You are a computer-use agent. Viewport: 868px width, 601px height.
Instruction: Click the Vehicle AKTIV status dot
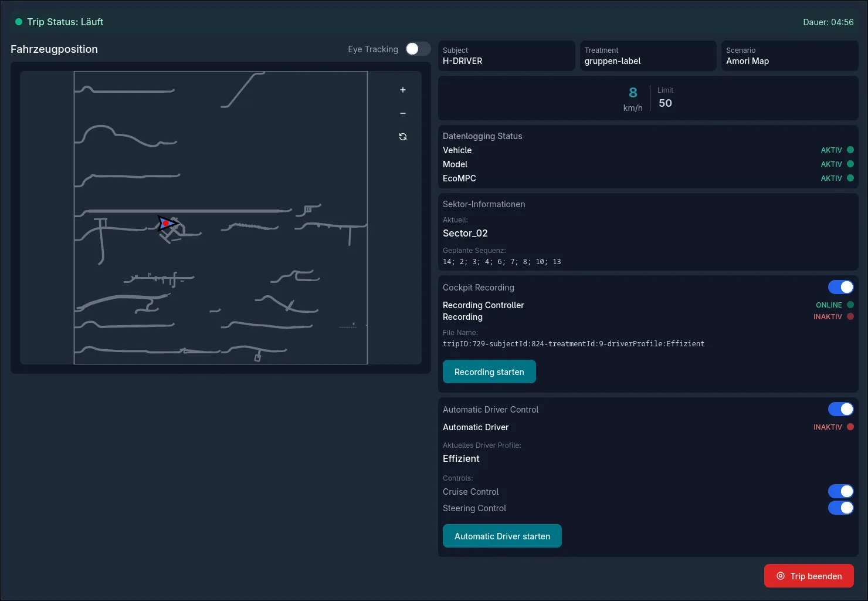850,150
